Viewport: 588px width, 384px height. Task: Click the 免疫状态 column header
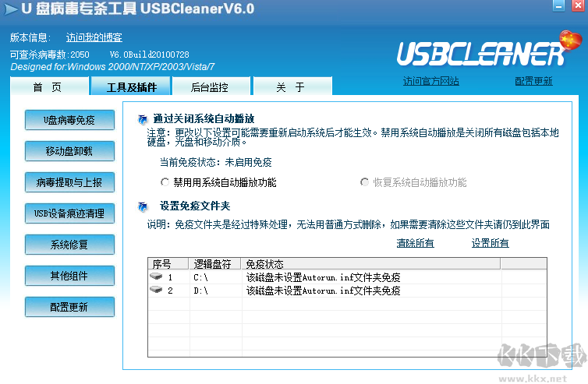tap(370, 264)
